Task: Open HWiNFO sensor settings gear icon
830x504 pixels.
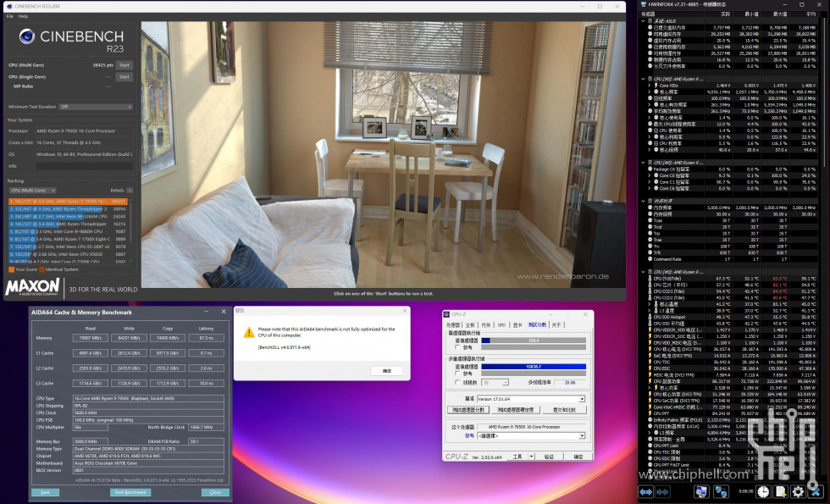Action: 798,492
